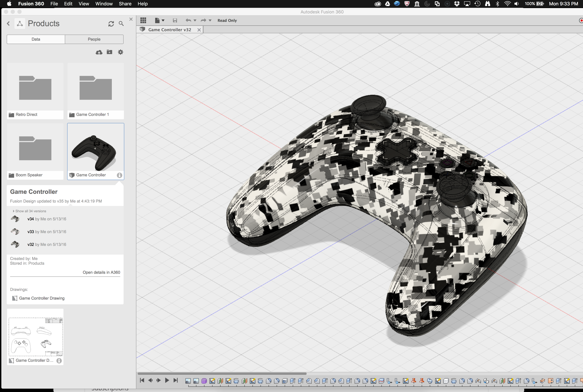The width and height of the screenshot is (583, 392).
Task: Click the Wi-Fi status icon
Action: point(508,4)
